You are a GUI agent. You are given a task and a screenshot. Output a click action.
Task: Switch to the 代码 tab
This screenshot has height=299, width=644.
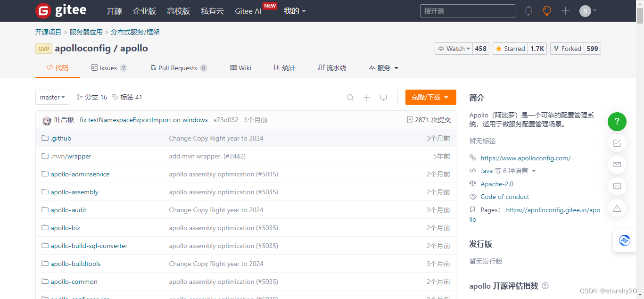[x=58, y=68]
